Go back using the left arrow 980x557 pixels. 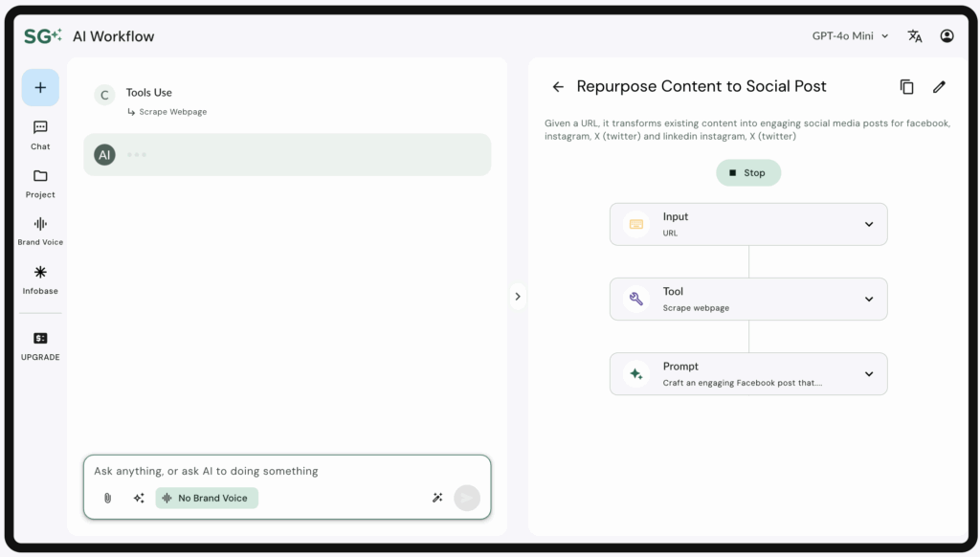pos(558,87)
